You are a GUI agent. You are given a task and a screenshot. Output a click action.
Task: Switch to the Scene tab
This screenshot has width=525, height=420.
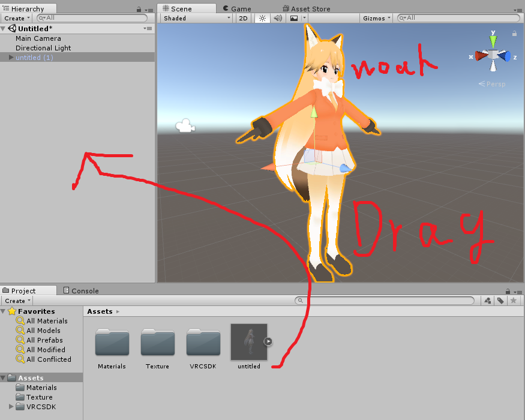pos(187,8)
